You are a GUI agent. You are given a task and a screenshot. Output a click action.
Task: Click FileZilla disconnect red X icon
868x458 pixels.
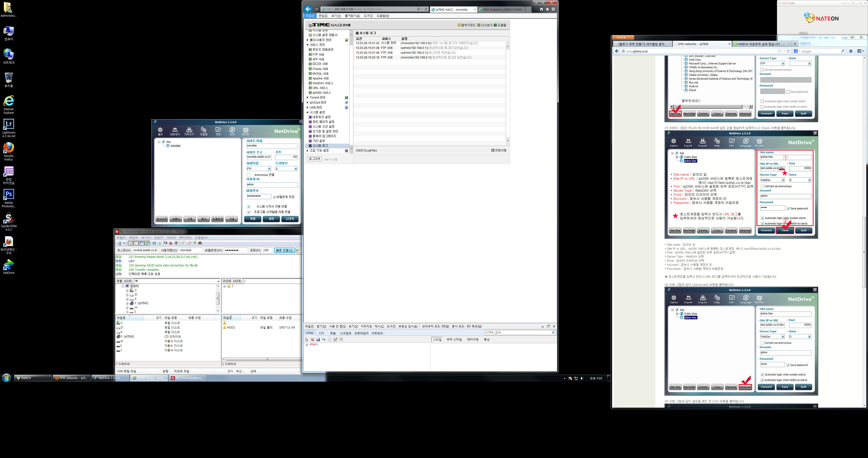click(x=171, y=243)
